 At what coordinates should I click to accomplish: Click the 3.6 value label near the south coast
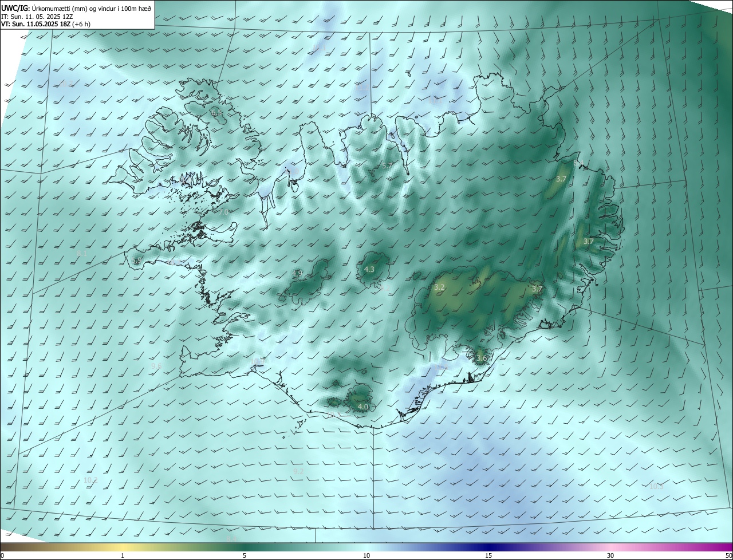pyautogui.click(x=482, y=358)
